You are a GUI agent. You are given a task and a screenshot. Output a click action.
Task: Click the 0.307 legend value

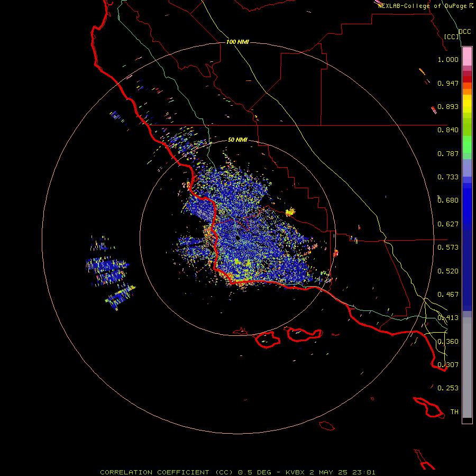448,365
